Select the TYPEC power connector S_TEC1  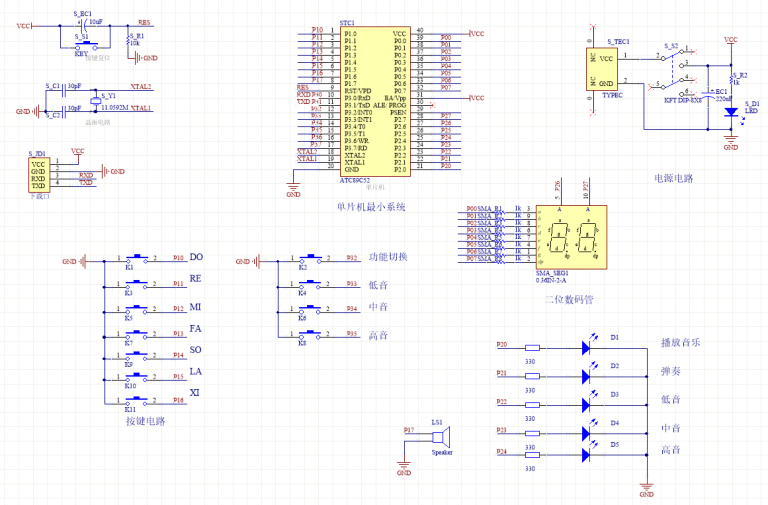click(x=601, y=70)
